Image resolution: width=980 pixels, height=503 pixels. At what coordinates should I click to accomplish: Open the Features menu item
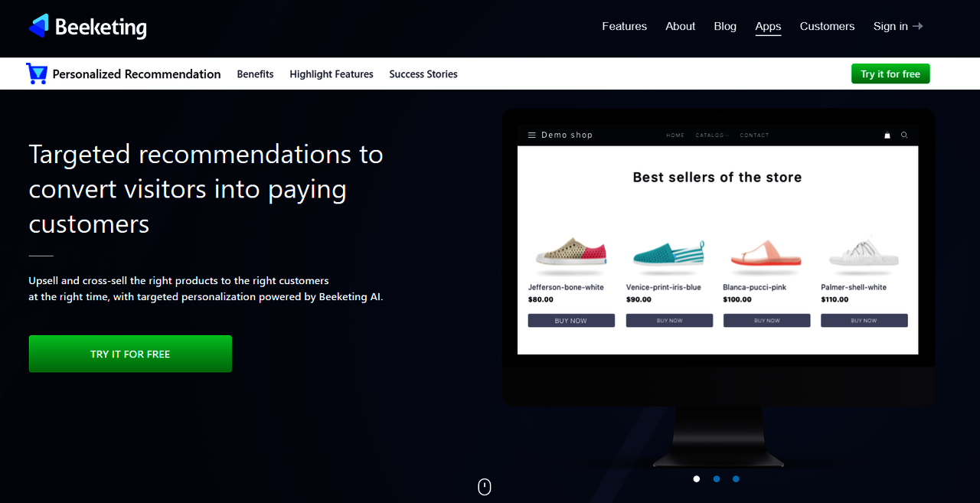(x=624, y=26)
